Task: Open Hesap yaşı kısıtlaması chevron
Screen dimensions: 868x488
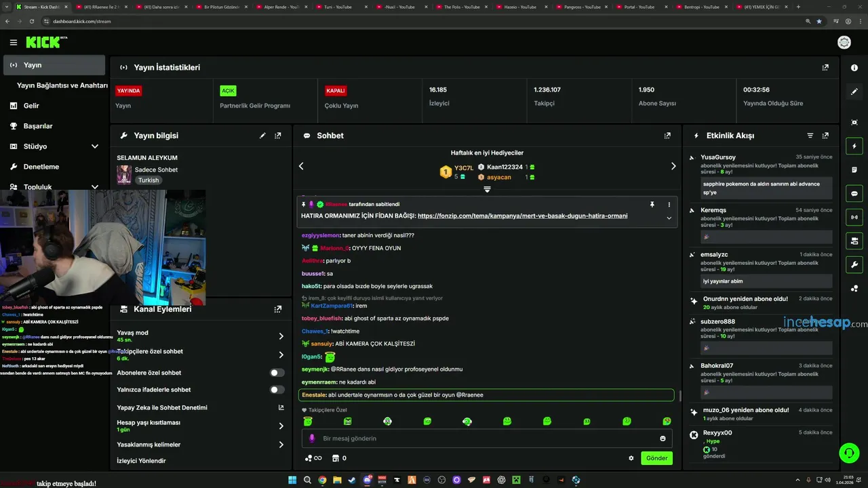Action: [281, 426]
